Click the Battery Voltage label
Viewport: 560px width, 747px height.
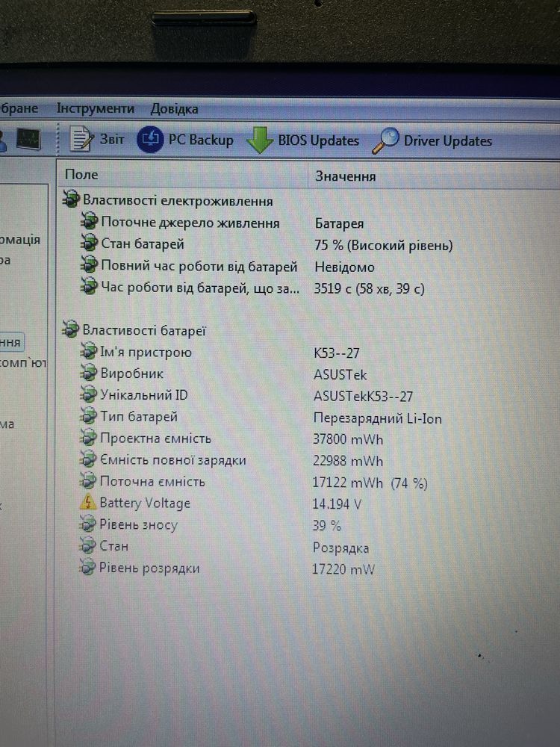click(145, 503)
